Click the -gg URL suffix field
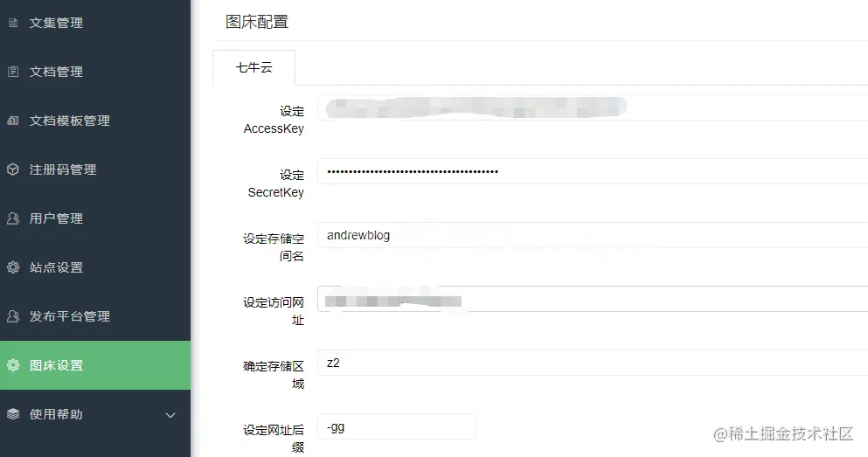This screenshot has height=457, width=868. (397, 426)
